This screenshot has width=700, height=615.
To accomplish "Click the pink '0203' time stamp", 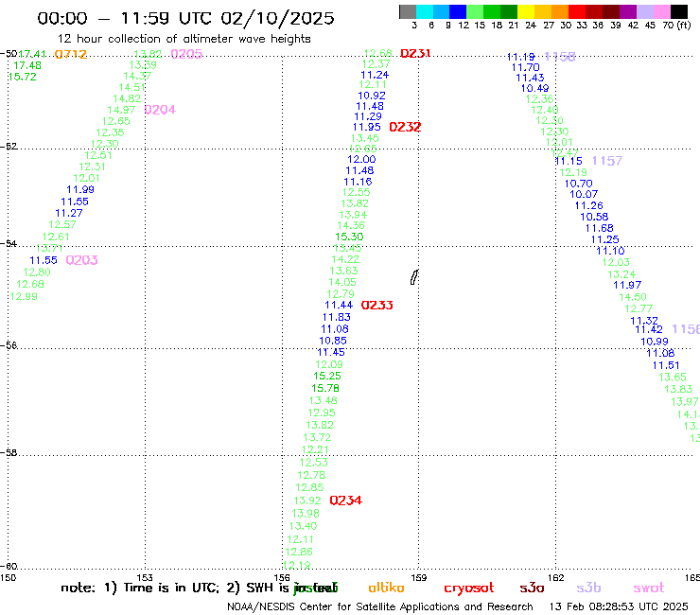I will click(81, 260).
